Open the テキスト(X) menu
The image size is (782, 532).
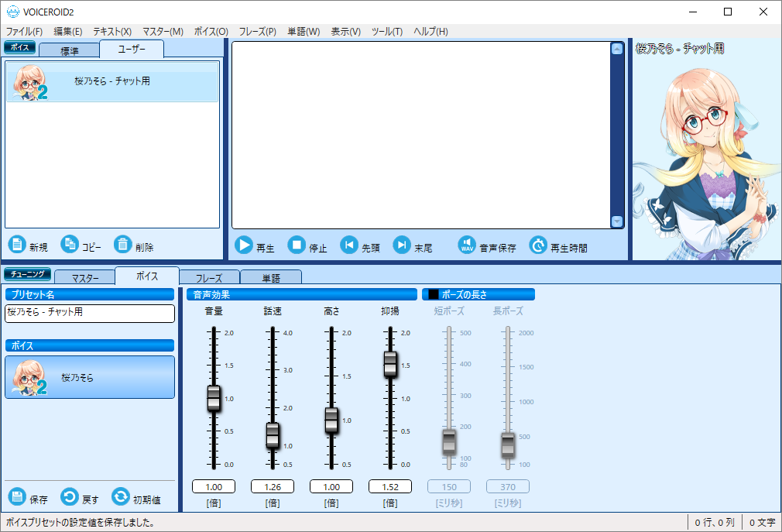[x=112, y=32]
